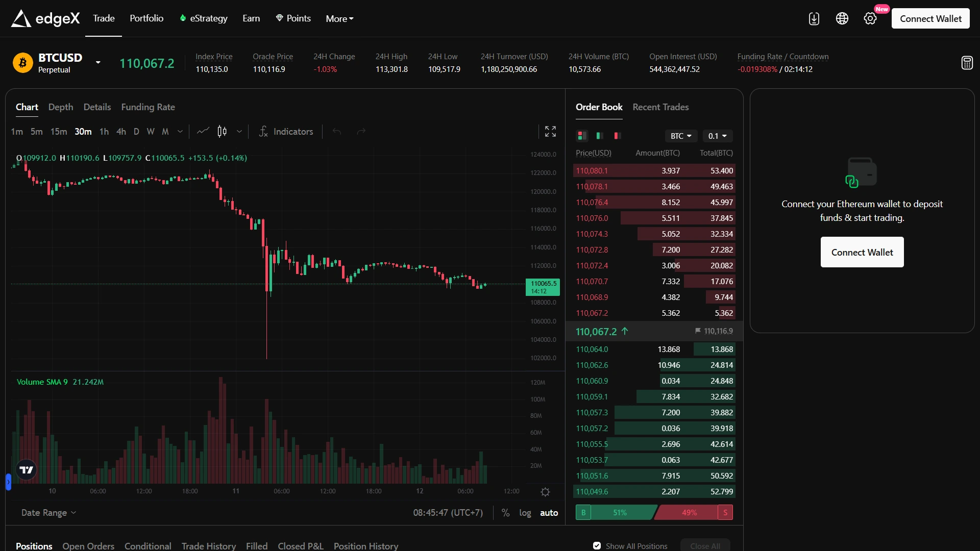Open the Funding Rate tab

pyautogui.click(x=148, y=107)
